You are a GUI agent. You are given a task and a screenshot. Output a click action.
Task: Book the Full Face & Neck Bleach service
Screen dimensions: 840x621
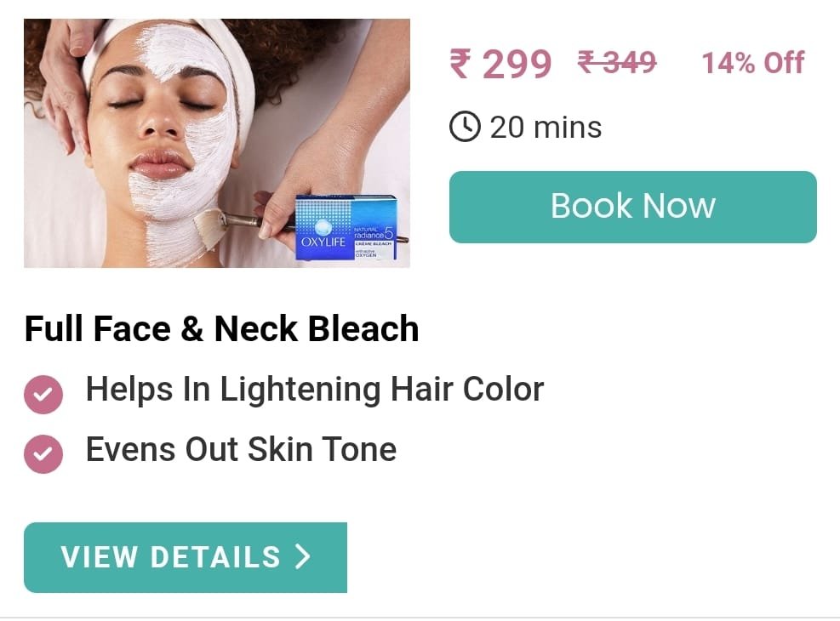tap(632, 207)
